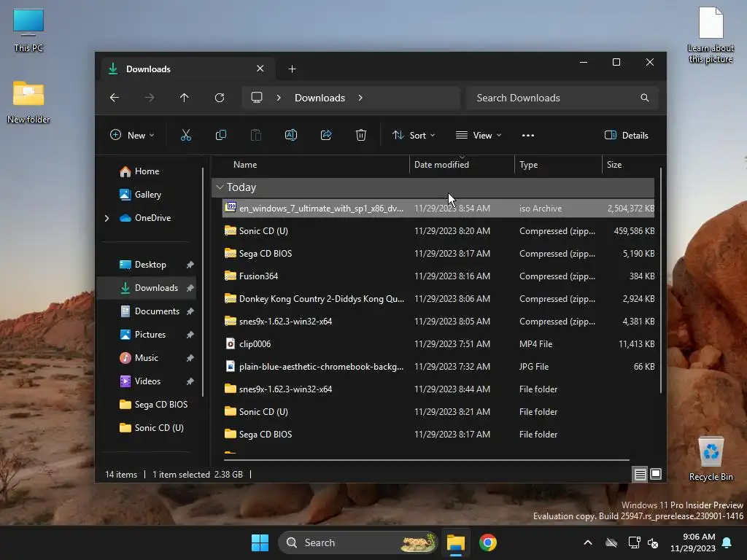747x560 pixels.
Task: Click the horizontal scrollbar in file list
Action: [427, 460]
